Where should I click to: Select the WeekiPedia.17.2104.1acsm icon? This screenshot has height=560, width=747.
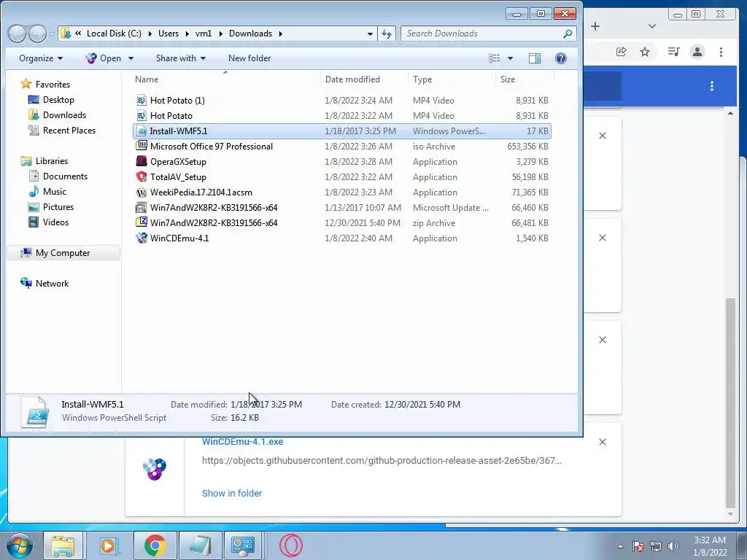coord(141,192)
